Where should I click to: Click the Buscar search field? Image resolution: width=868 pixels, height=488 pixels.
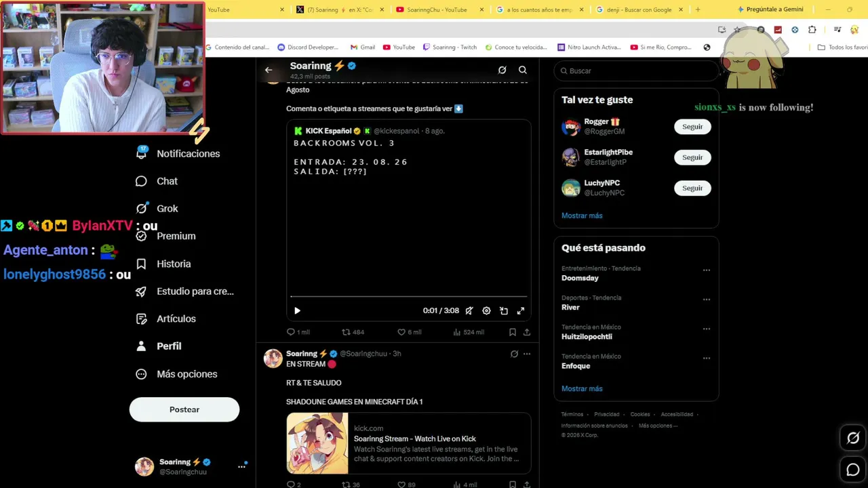pos(636,70)
